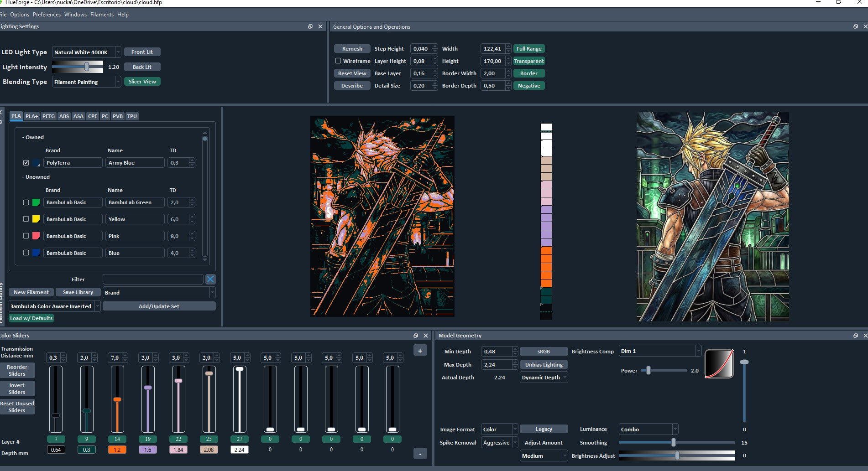Open the Brightness Comp dropdown
The image size is (868, 471).
tap(660, 351)
